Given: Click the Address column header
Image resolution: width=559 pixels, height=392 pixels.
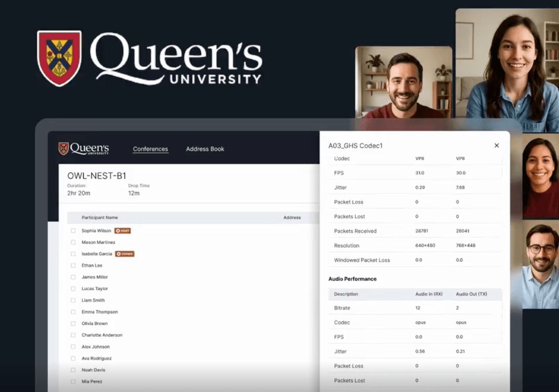Looking at the screenshot, I should (292, 218).
